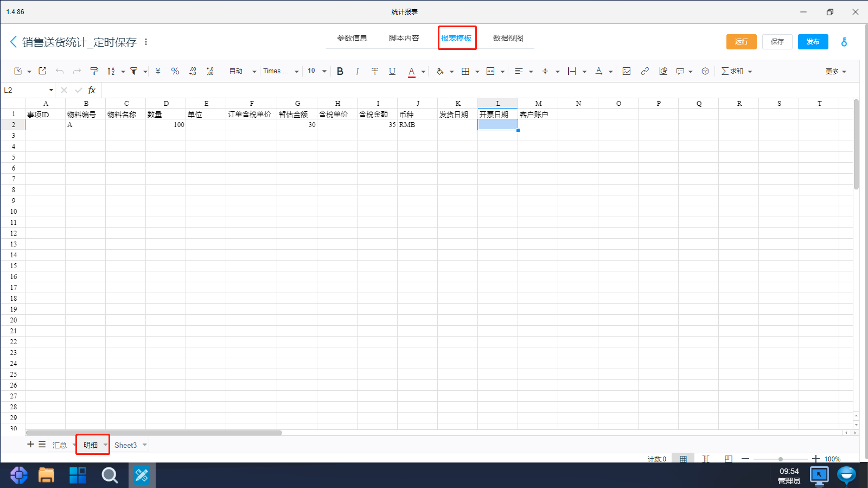The height and width of the screenshot is (488, 868).
Task: Click the 求和 sum button
Action: coord(732,71)
